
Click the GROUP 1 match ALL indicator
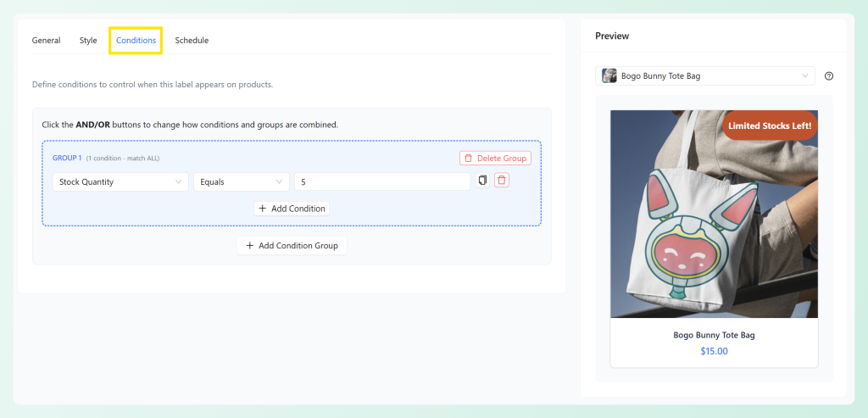click(122, 159)
